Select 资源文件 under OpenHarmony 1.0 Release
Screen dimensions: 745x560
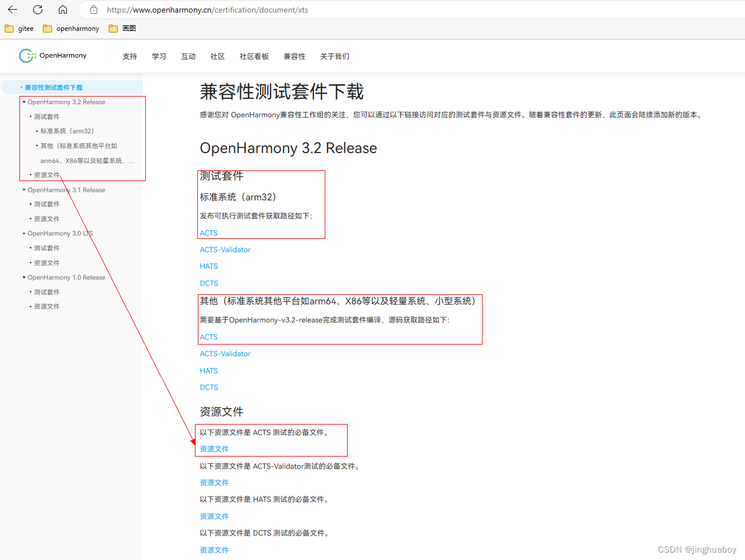[47, 306]
